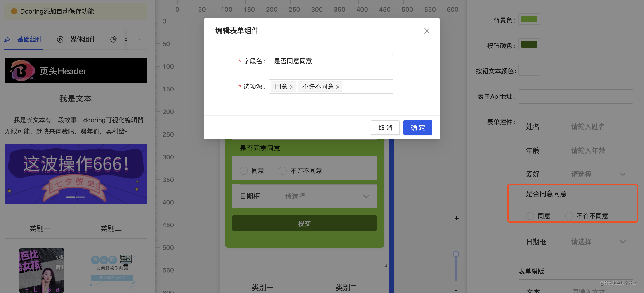Screen dimensions: 644x293
Task: Click the pie chart icon tab
Action: tap(113, 39)
